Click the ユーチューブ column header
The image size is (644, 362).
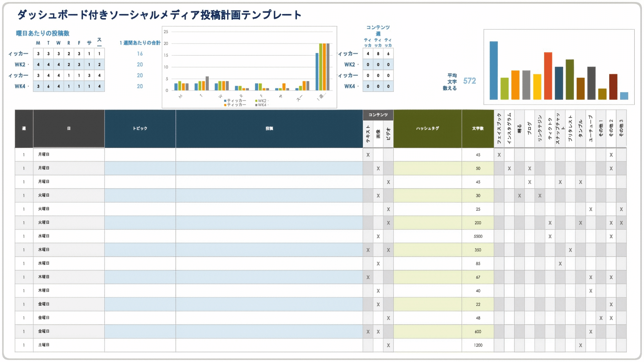pos(591,129)
